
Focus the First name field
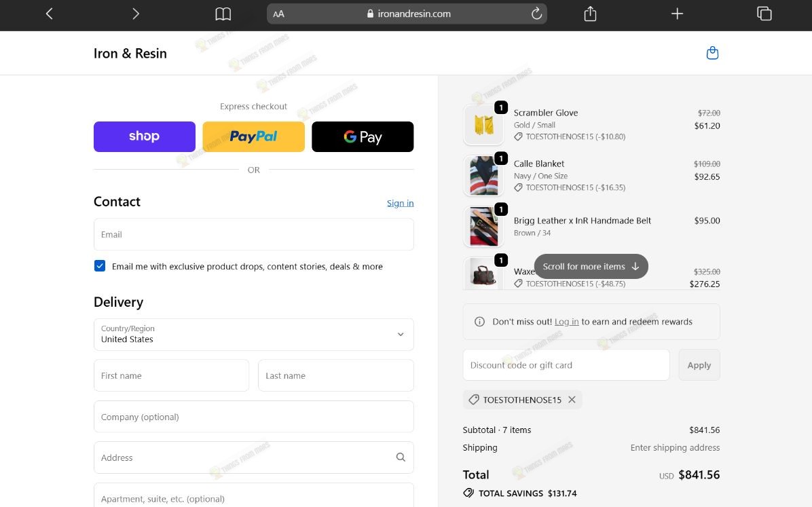pos(171,375)
